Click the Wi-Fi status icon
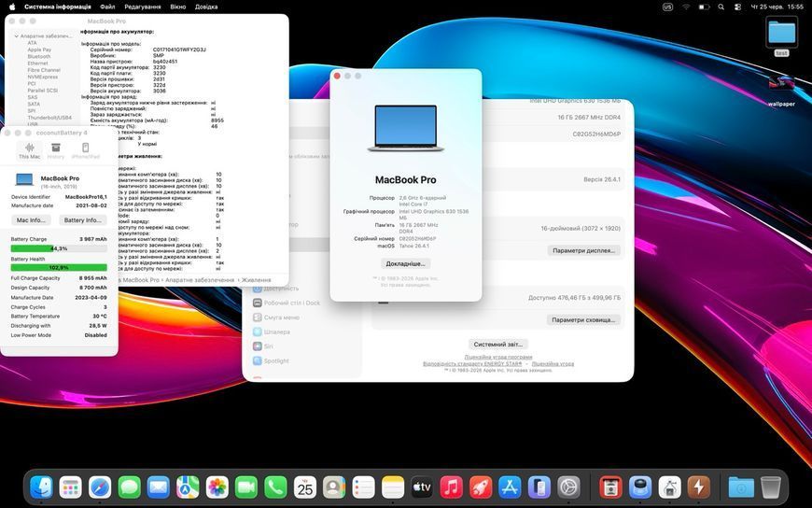Image resolution: width=812 pixels, height=508 pixels. [686, 7]
